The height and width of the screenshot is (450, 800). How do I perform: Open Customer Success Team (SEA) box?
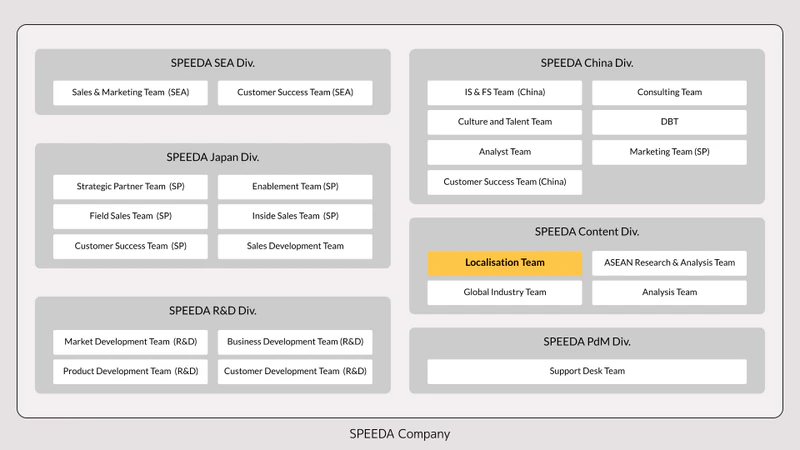tap(295, 92)
